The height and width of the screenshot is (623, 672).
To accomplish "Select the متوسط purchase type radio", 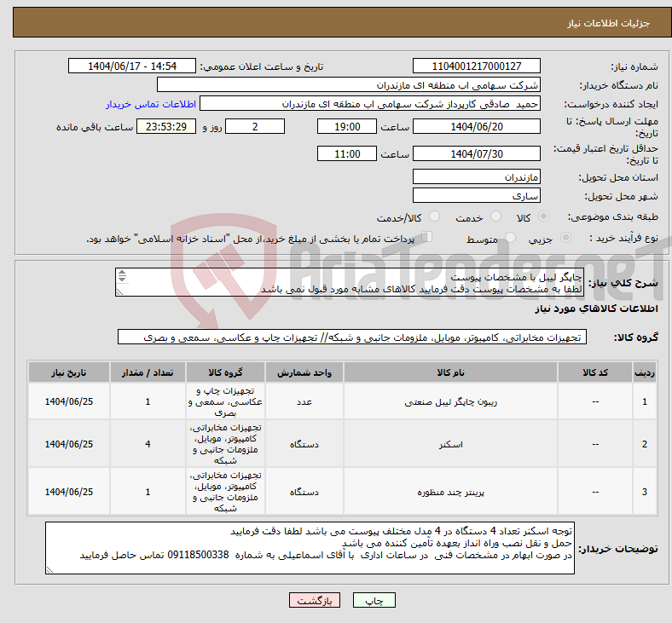I will tap(510, 238).
